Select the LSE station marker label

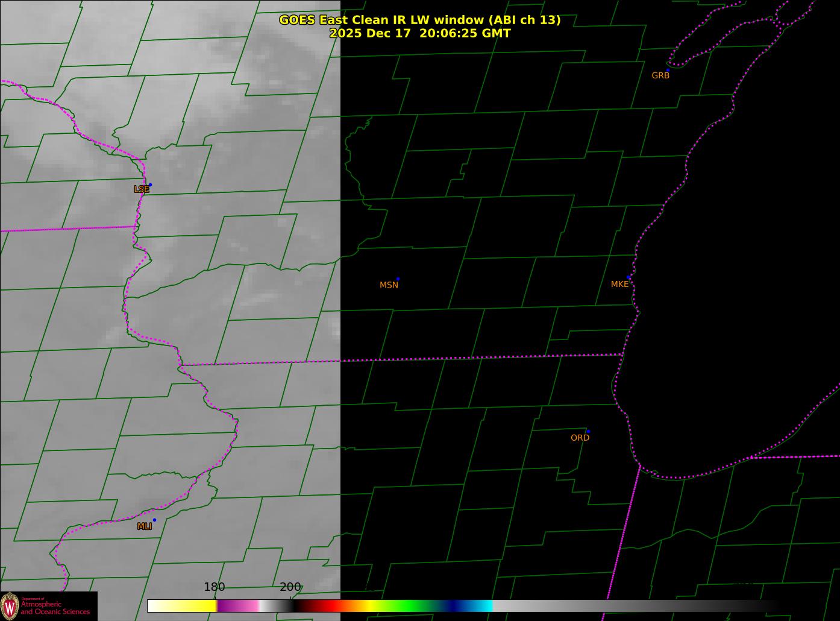click(x=141, y=189)
